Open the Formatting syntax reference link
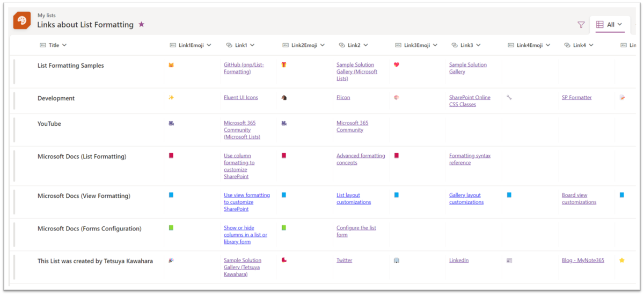This screenshot has height=295, width=644. (x=470, y=159)
